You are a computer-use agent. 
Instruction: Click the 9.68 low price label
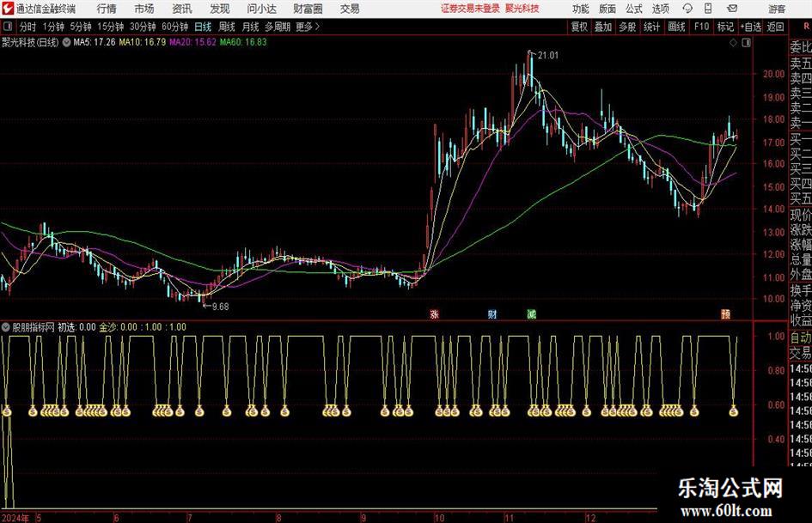pos(220,307)
